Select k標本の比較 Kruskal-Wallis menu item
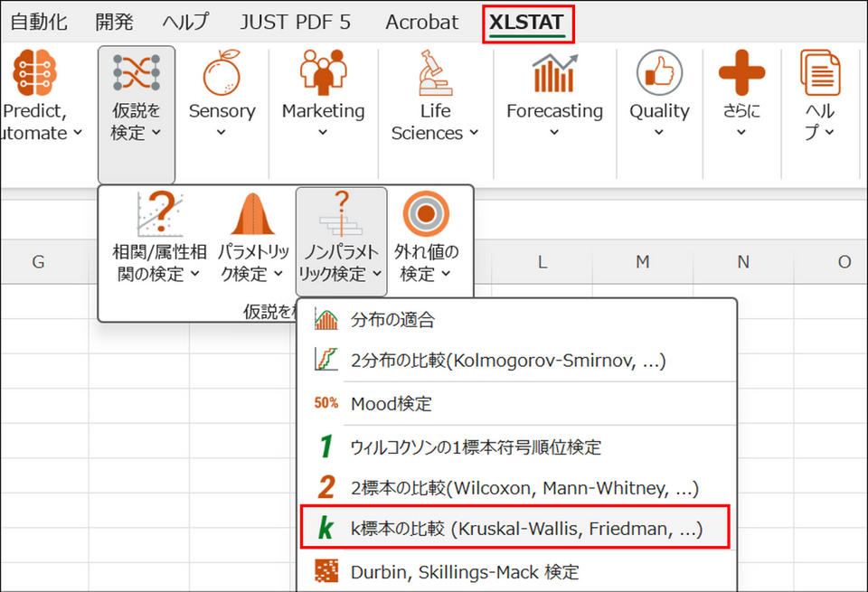Viewport: 868px width, 592px height. (525, 529)
